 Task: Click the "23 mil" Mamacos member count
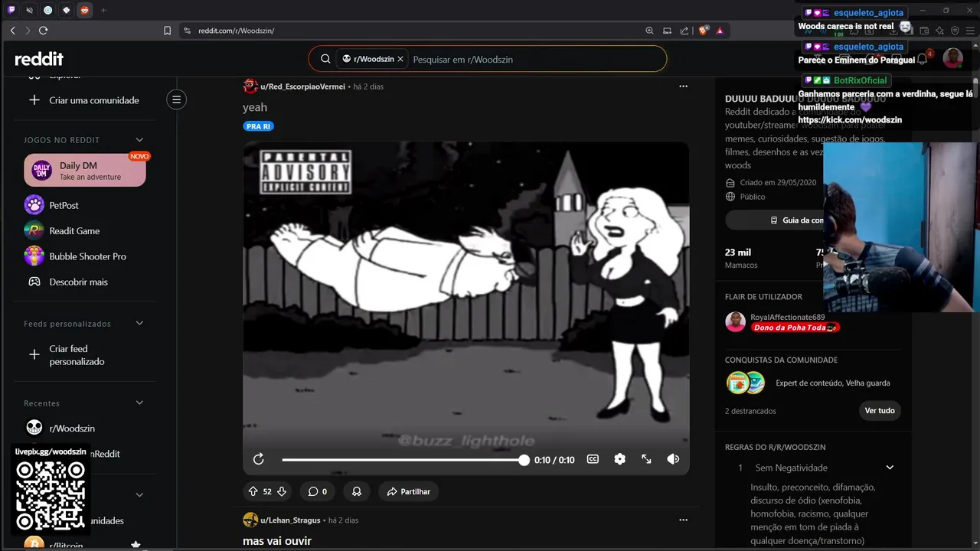point(741,258)
